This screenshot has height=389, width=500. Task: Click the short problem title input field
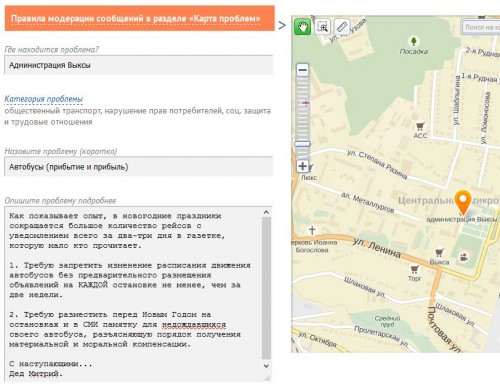(x=139, y=167)
